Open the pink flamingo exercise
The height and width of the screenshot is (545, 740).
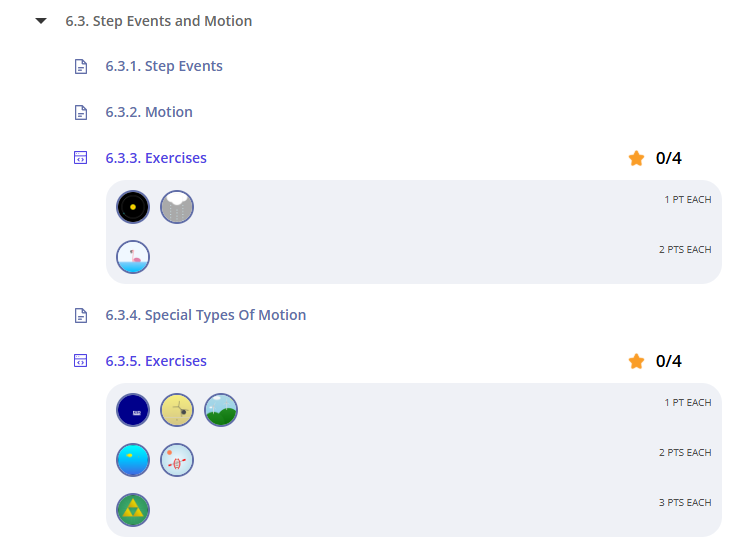pyautogui.click(x=133, y=257)
